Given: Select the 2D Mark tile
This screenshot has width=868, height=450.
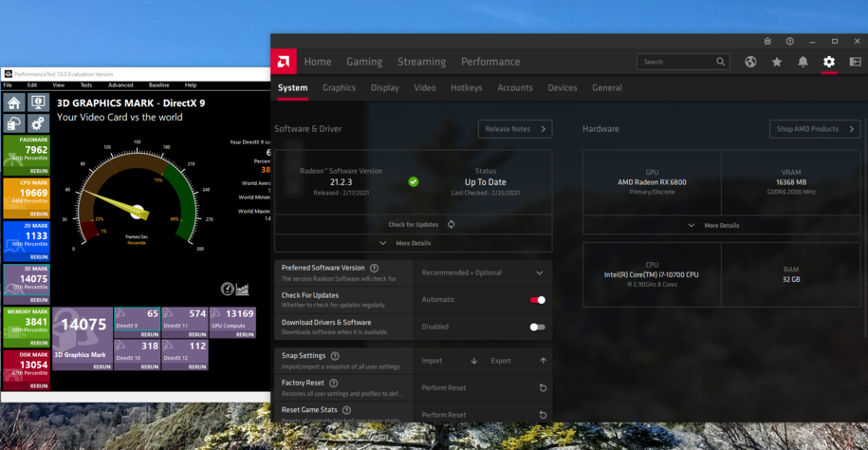Looking at the screenshot, I should click(26, 241).
